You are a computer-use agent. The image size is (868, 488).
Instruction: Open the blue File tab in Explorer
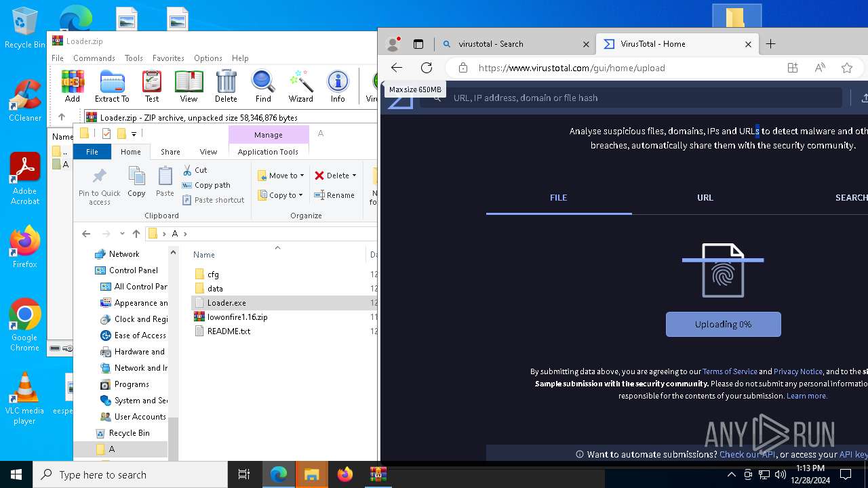[92, 152]
